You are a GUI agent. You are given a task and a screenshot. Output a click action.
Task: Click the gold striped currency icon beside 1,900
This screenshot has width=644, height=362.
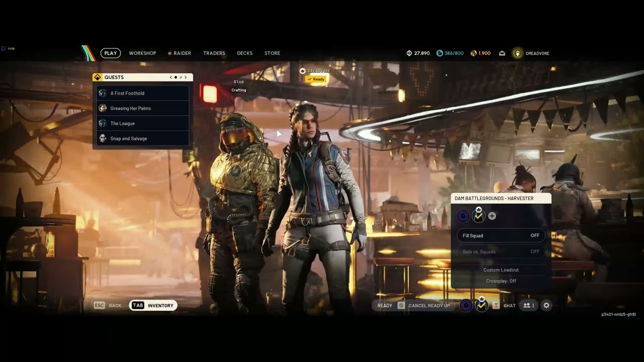[473, 53]
